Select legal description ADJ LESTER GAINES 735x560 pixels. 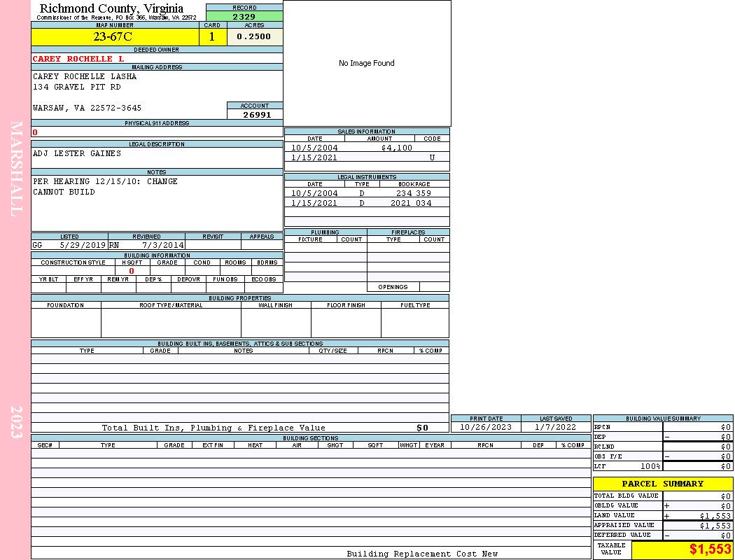point(77,154)
